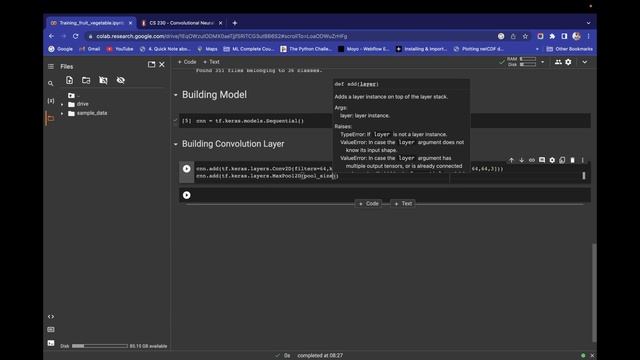Screen dimensions: 640x360
Task: Open the tab search chevron
Action: 589,23
